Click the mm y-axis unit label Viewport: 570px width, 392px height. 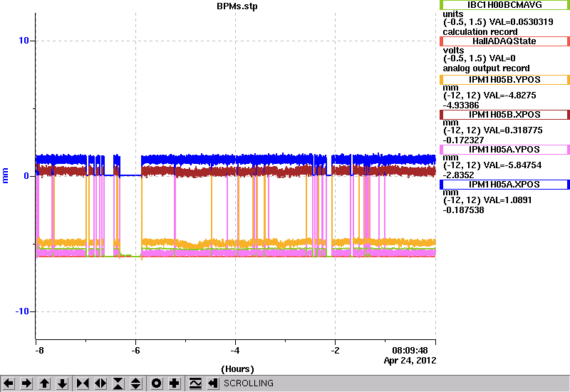[x=5, y=175]
